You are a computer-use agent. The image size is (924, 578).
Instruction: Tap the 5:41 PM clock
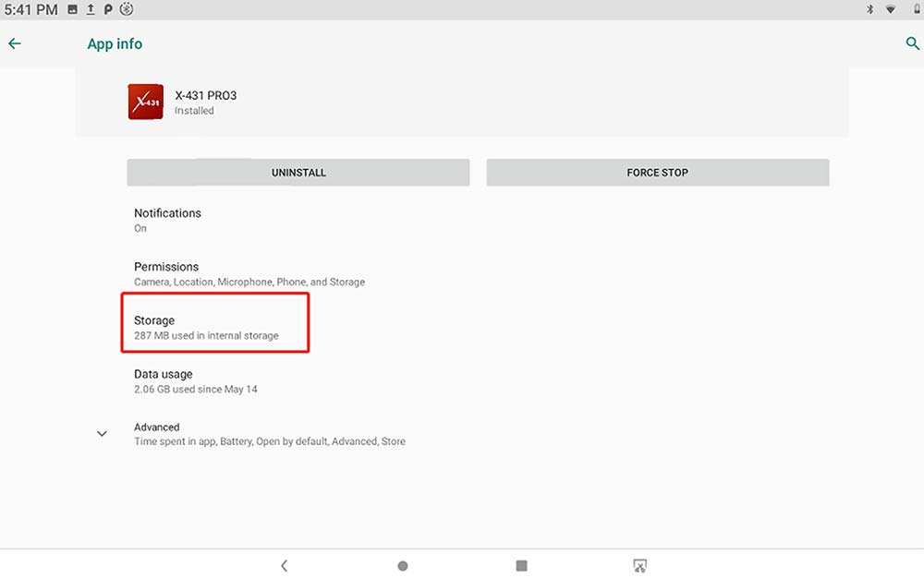[x=31, y=9]
